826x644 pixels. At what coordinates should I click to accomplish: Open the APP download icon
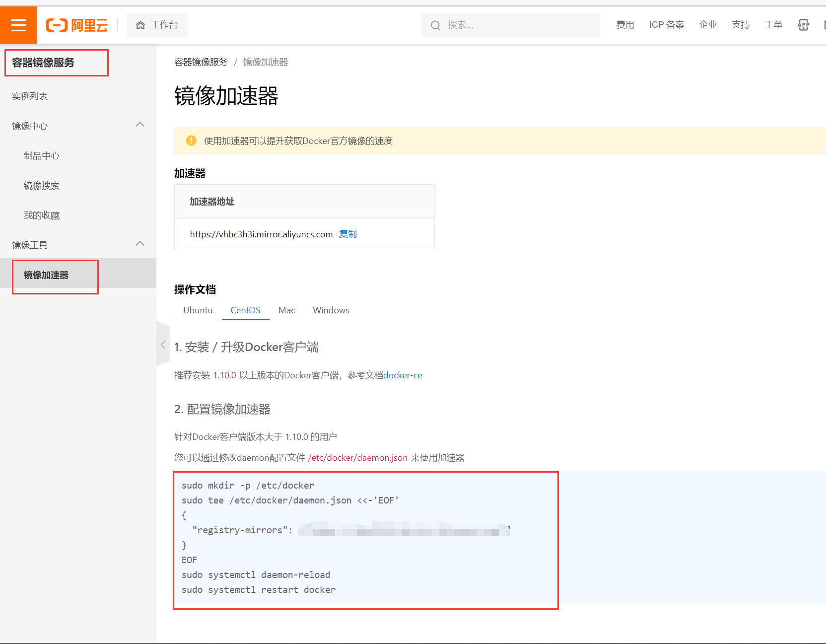pyautogui.click(x=803, y=25)
